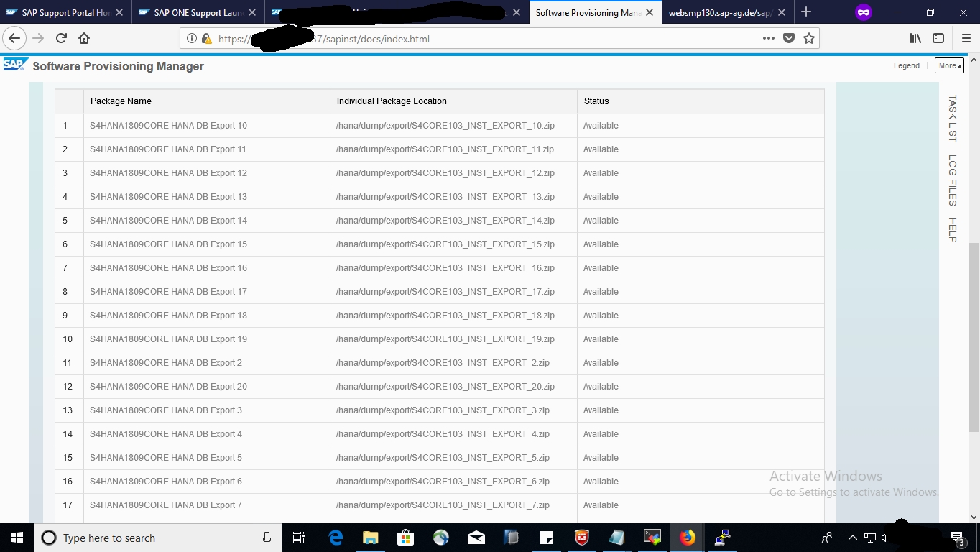980x552 pixels.
Task: Show hidden system tray icons chevron
Action: pos(853,538)
